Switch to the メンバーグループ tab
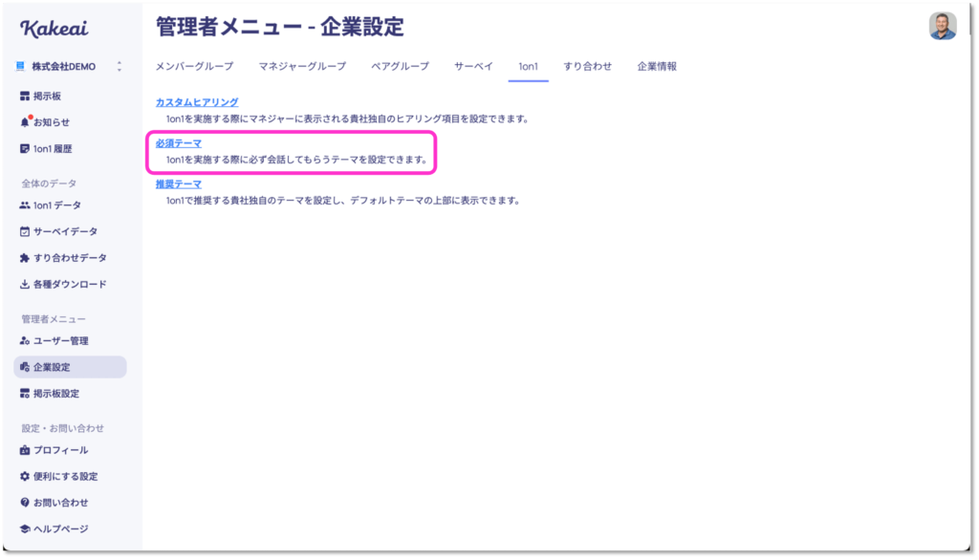The width and height of the screenshot is (979, 560). (194, 66)
